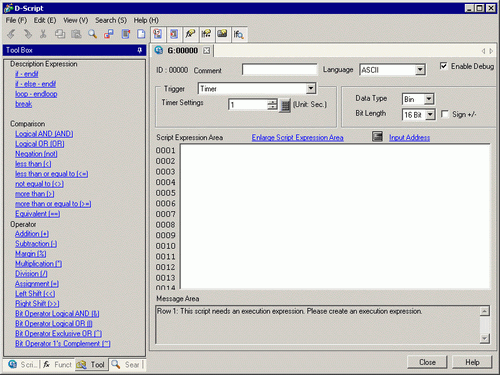The width and height of the screenshot is (500, 375).
Task: Click the icon with red arrow on blue page
Action: pyautogui.click(x=174, y=34)
